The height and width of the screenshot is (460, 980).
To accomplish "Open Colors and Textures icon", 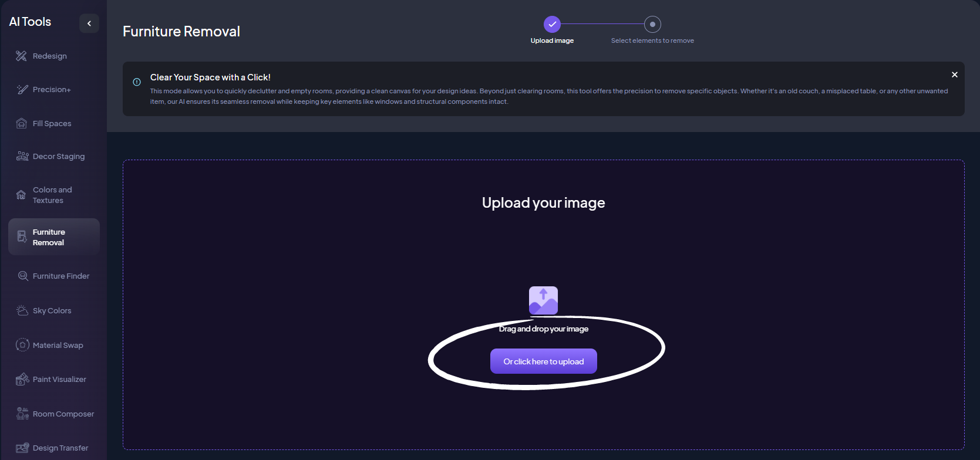I will tap(21, 195).
